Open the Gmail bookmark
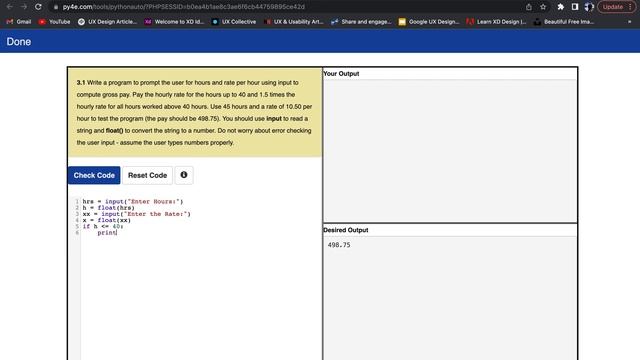This screenshot has width=640, height=360. pos(19,22)
